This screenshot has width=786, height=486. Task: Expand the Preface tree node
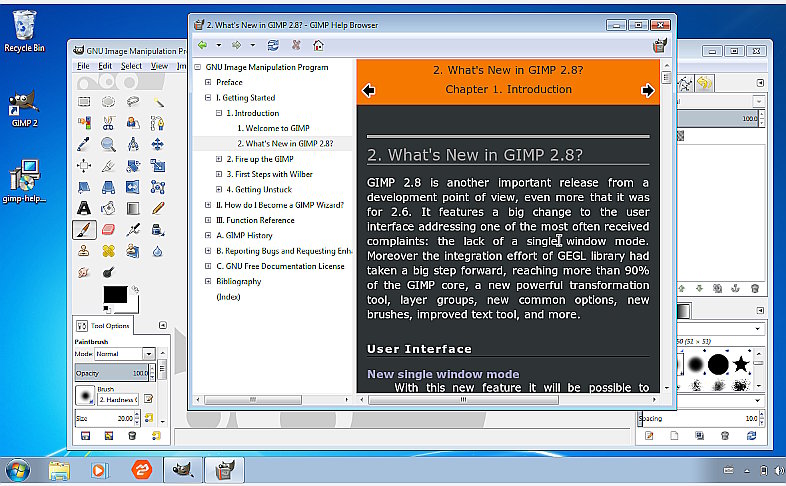208,82
